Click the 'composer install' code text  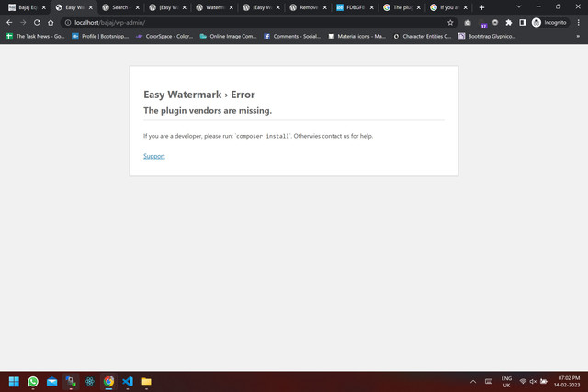pyautogui.click(x=263, y=136)
